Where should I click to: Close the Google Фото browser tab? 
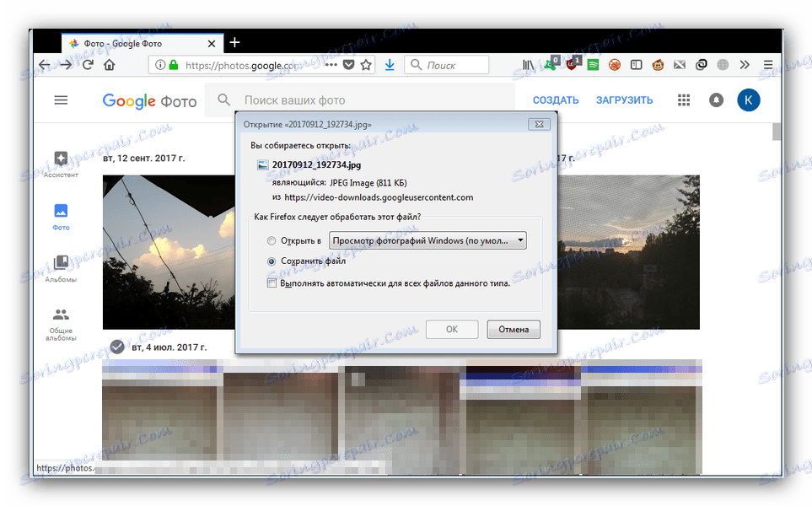(x=212, y=44)
